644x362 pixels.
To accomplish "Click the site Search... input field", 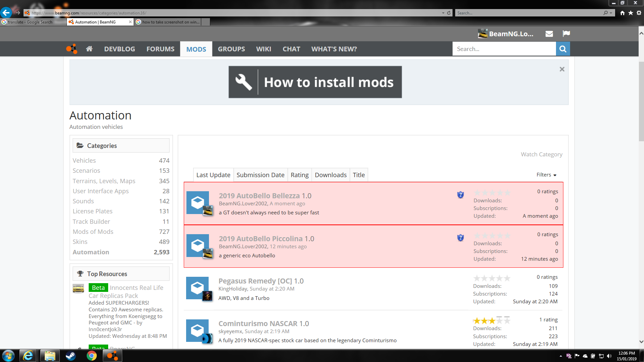I will point(504,49).
